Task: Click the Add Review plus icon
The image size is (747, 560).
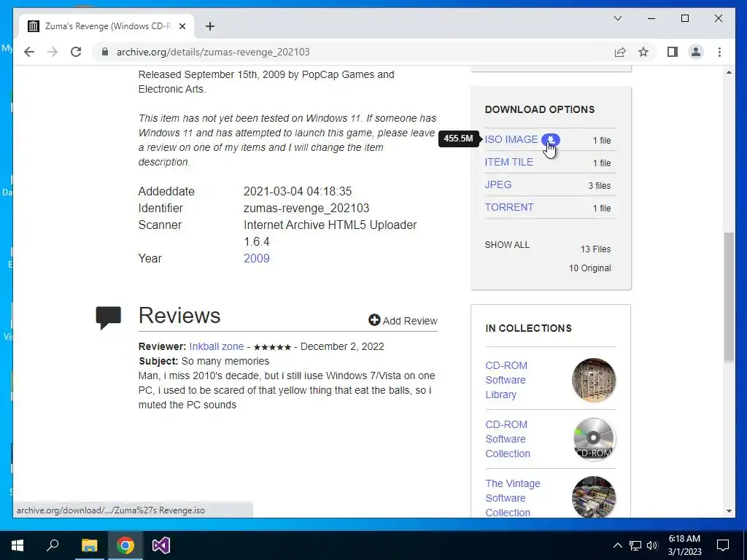Action: pos(374,320)
